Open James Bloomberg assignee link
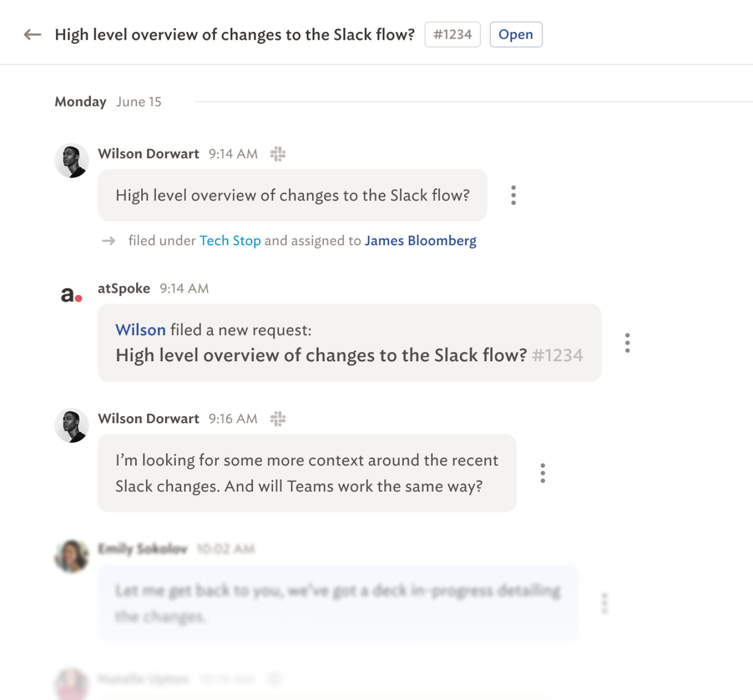 [420, 241]
